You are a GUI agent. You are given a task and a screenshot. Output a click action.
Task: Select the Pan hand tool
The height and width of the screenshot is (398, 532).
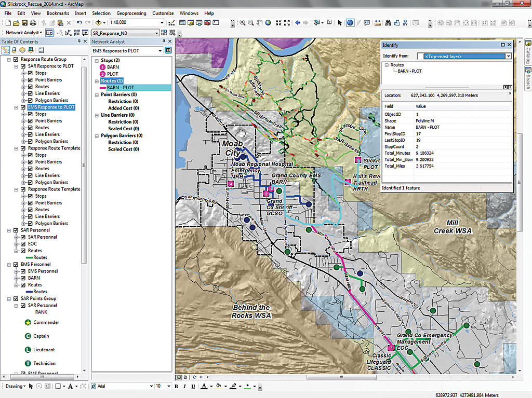coord(260,23)
